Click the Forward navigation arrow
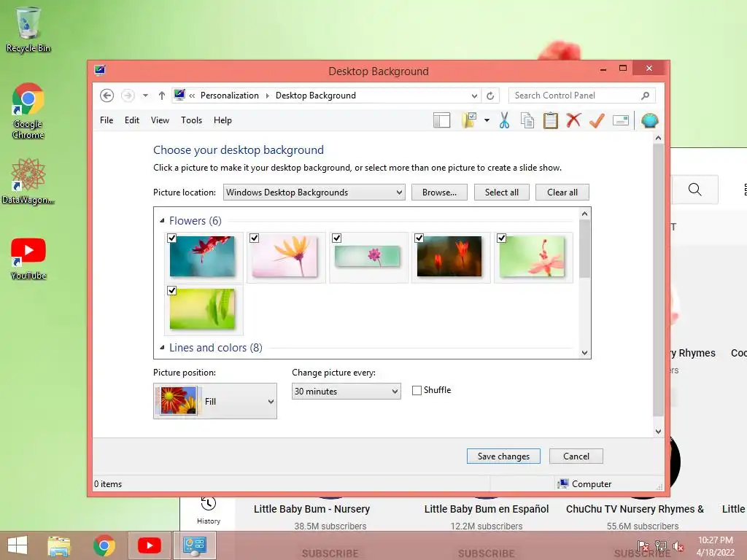 tap(128, 96)
